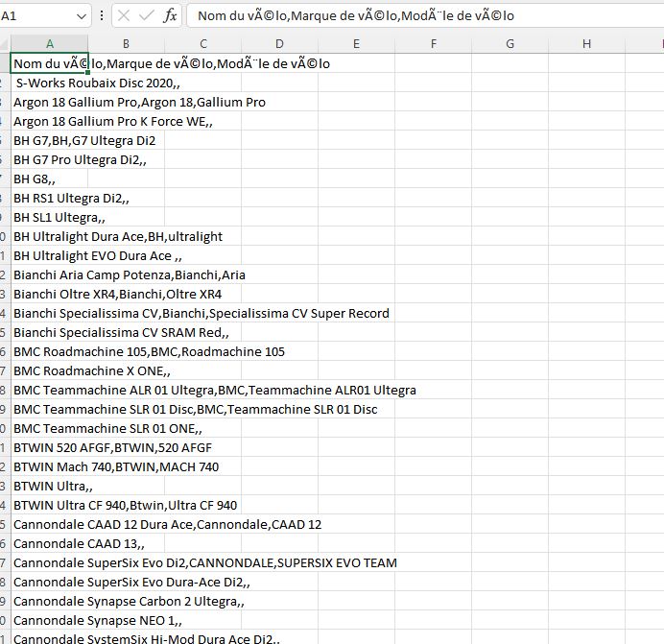
Task: Select the S-Works Roubaix Disc 2020 cell
Action: click(50, 83)
